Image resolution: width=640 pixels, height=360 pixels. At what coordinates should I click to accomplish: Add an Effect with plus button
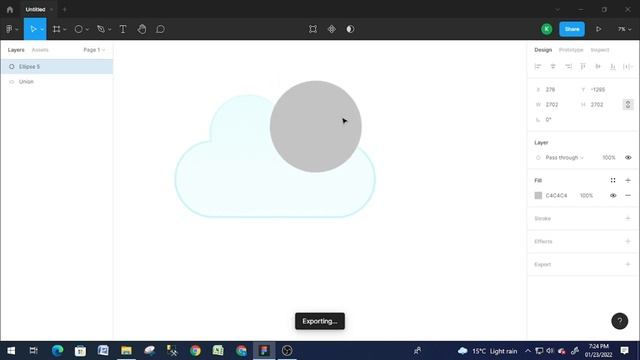(x=628, y=241)
